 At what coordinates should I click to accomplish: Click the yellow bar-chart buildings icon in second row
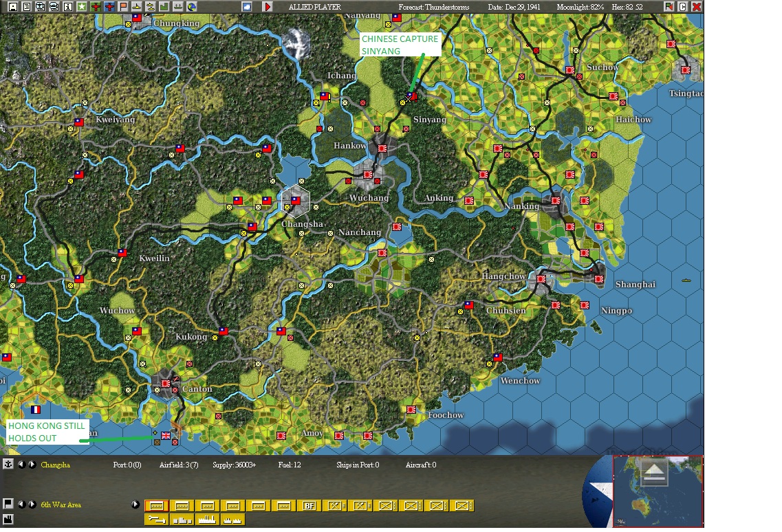(182, 520)
